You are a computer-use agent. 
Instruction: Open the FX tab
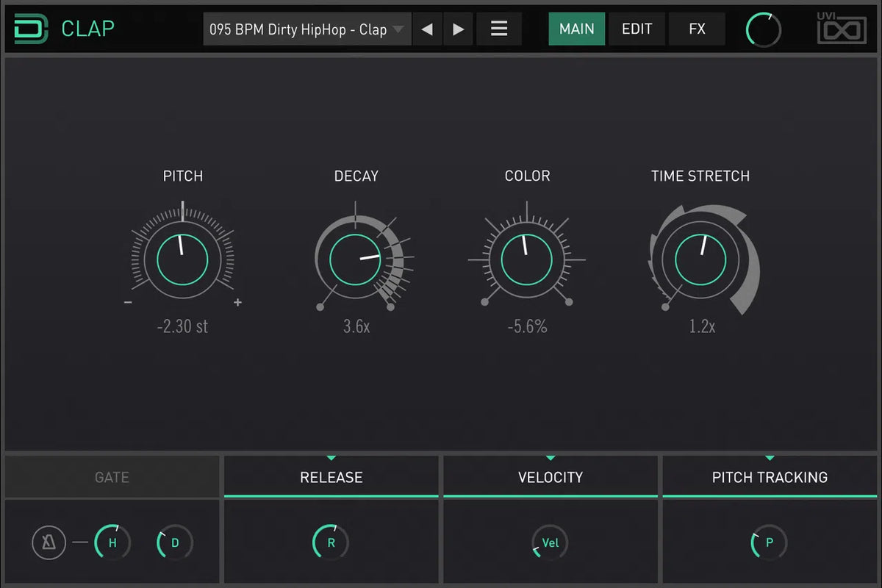[x=697, y=29]
